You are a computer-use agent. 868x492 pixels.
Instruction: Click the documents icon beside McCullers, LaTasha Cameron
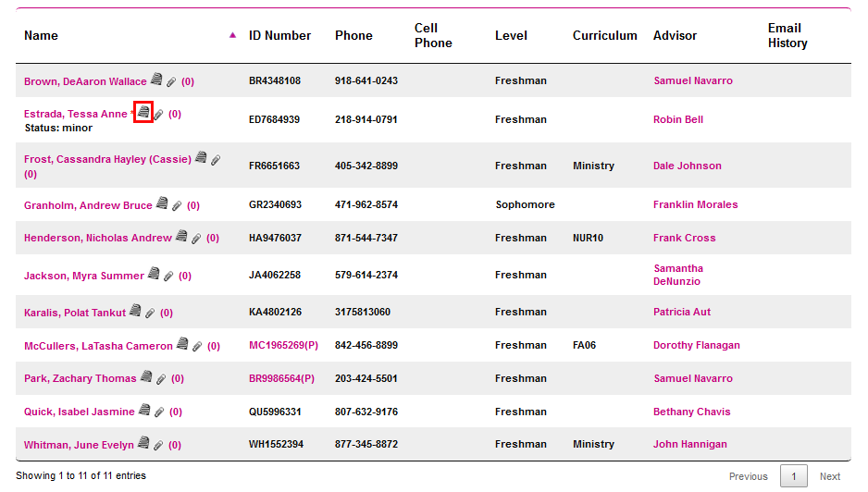182,345
